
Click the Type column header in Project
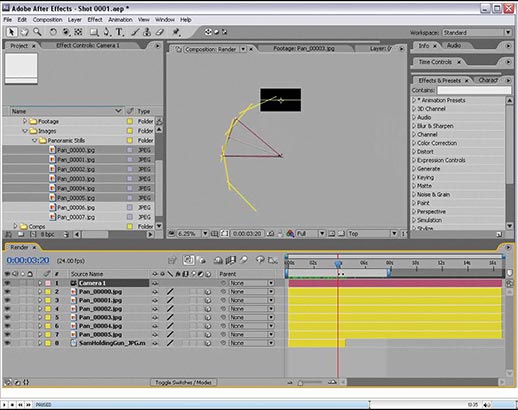coord(144,111)
